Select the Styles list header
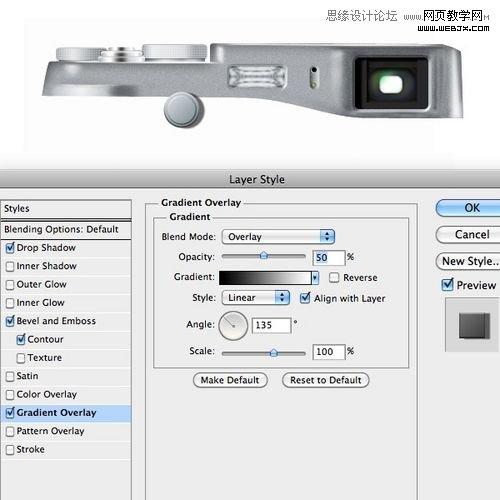 click(66, 209)
